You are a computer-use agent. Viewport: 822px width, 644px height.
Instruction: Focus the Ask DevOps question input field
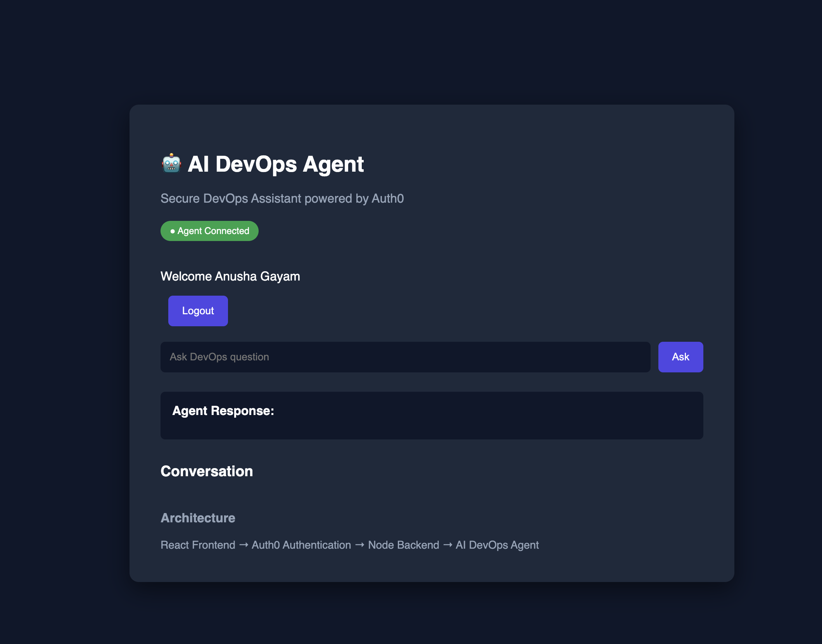click(405, 357)
